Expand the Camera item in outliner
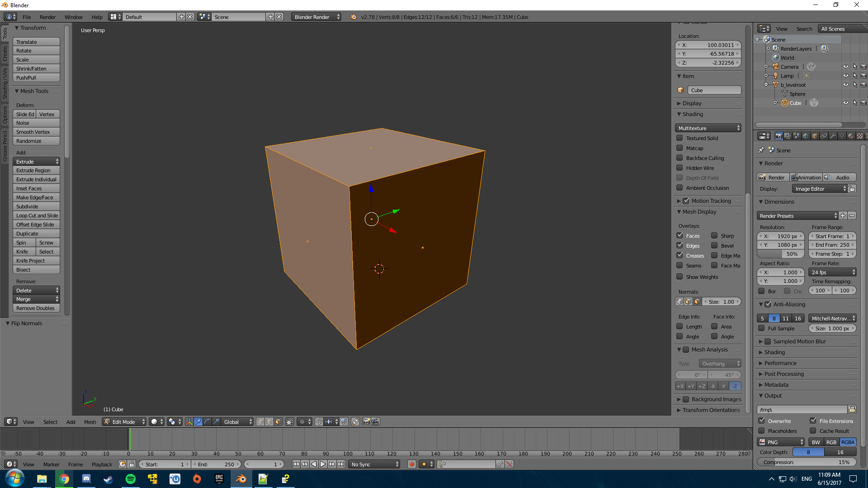 (766, 66)
